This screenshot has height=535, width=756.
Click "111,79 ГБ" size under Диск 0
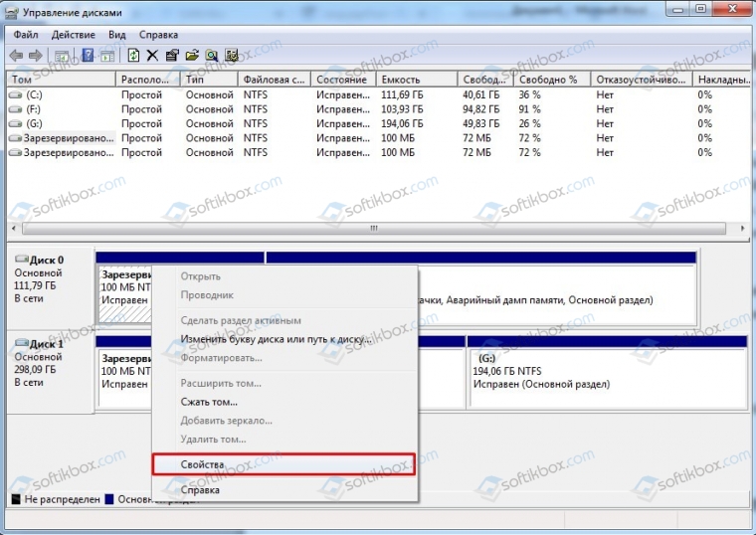[x=35, y=285]
